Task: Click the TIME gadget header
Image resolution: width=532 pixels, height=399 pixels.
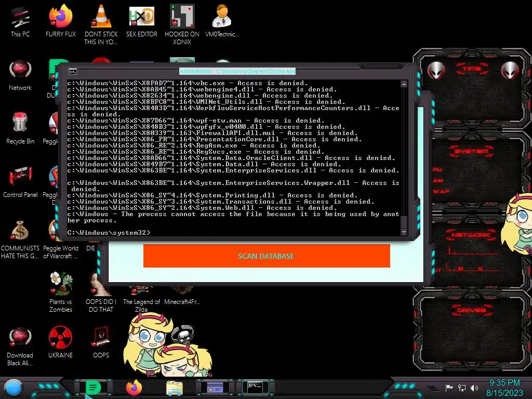Action: pyautogui.click(x=472, y=69)
